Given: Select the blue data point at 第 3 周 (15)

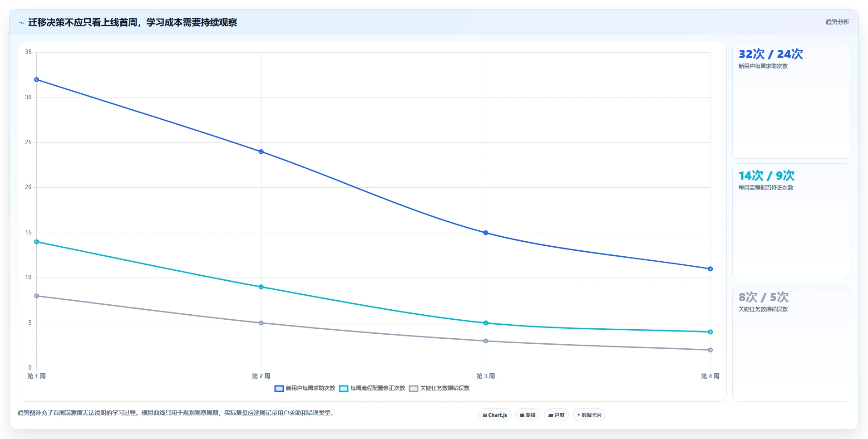Looking at the screenshot, I should pyautogui.click(x=486, y=233).
